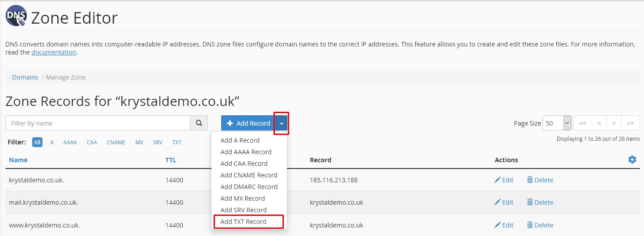Select Add TXT Record from menu
The width and height of the screenshot is (644, 236).
point(243,222)
